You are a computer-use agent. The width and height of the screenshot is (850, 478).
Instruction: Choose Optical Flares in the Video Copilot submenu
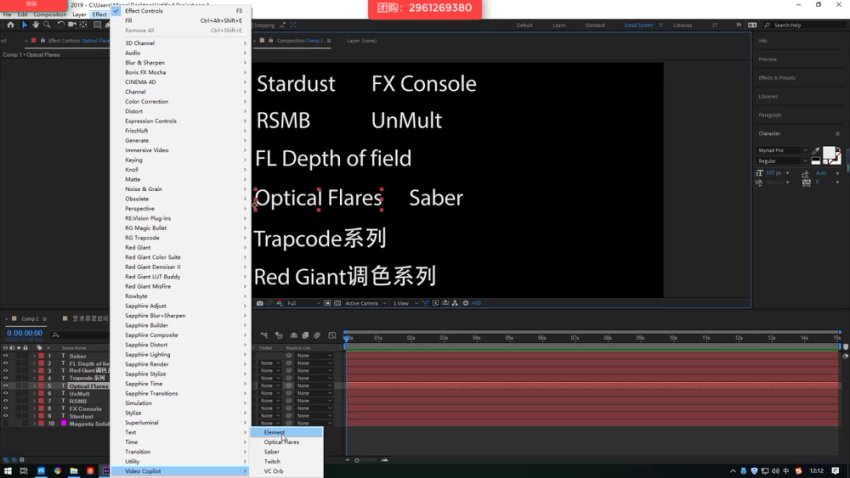[286, 442]
